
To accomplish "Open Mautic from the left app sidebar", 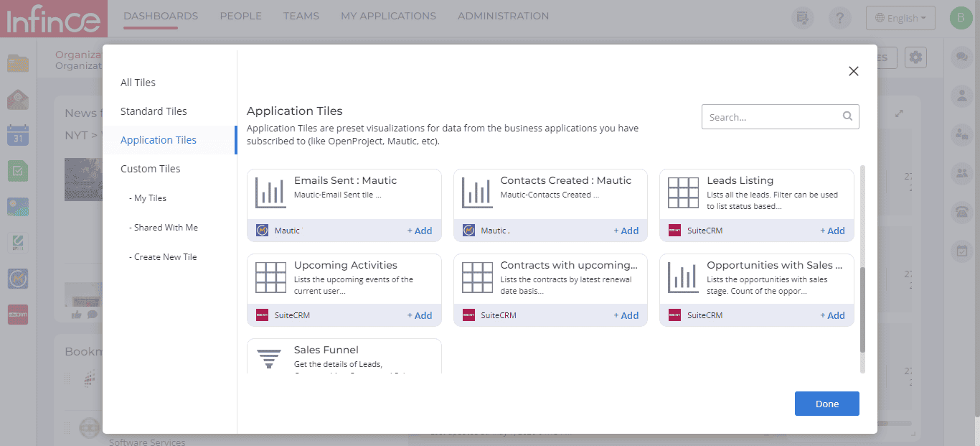I will 18,279.
